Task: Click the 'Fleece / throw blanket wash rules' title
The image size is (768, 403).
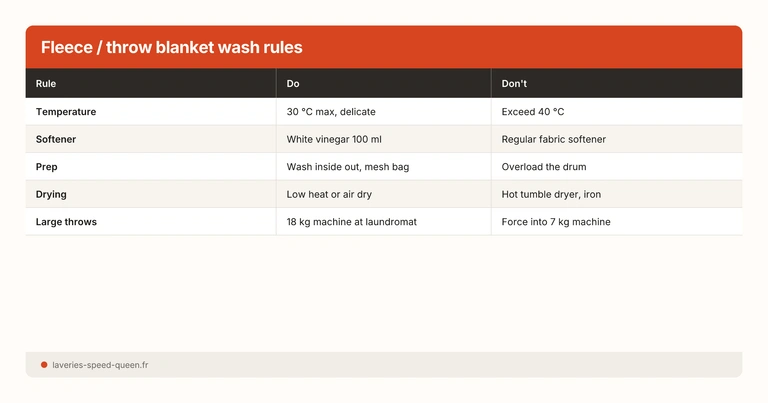Action: coord(171,47)
